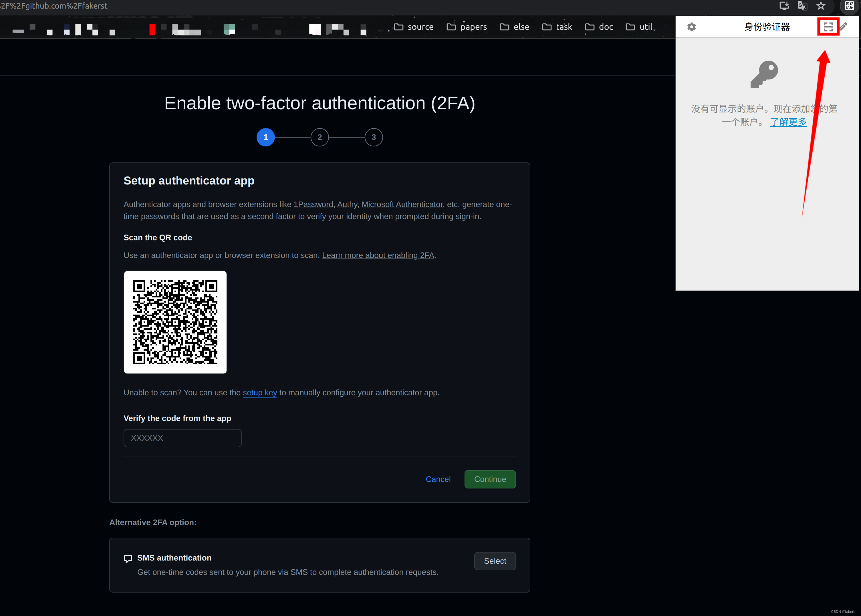861x616 pixels.
Task: Click the setup key link
Action: click(260, 393)
